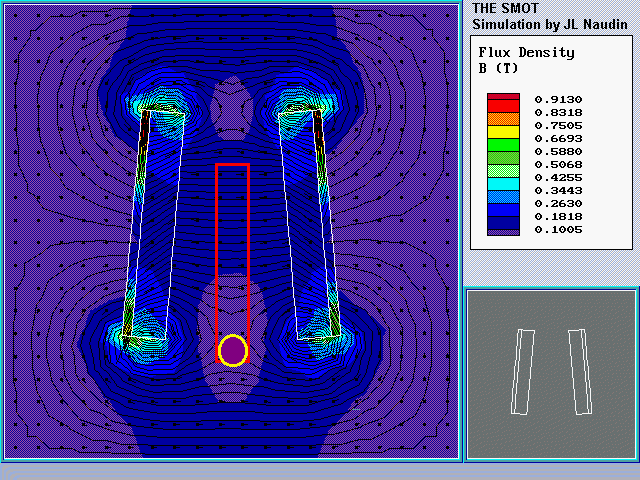
Task: Click the value label 0.1818
Action: point(558,217)
